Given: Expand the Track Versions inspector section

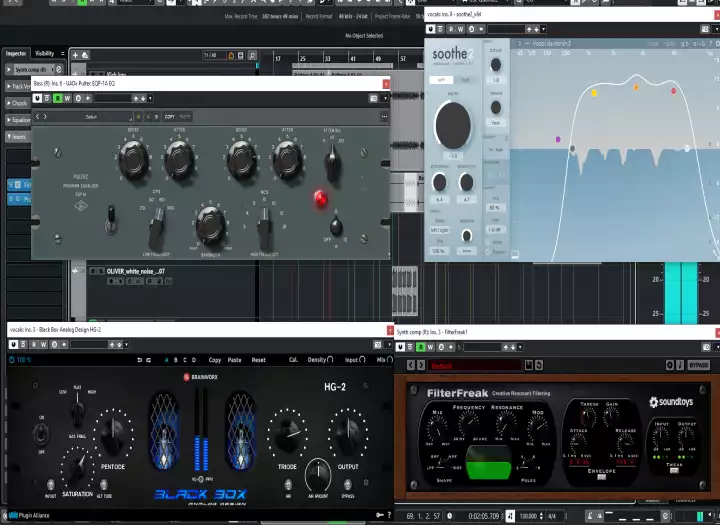Looking at the screenshot, I should click(x=18, y=86).
